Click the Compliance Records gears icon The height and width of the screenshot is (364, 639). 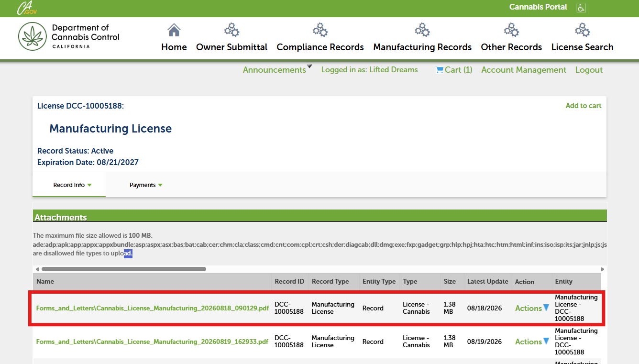pos(320,30)
